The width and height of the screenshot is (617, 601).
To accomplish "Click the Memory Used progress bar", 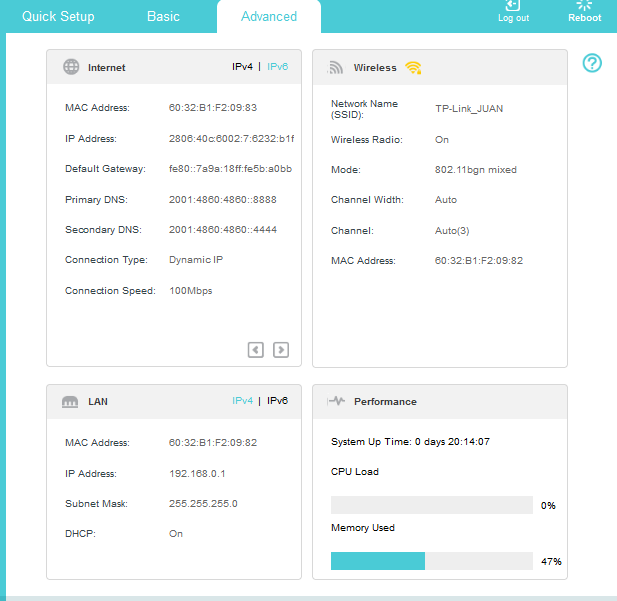I will point(431,561).
